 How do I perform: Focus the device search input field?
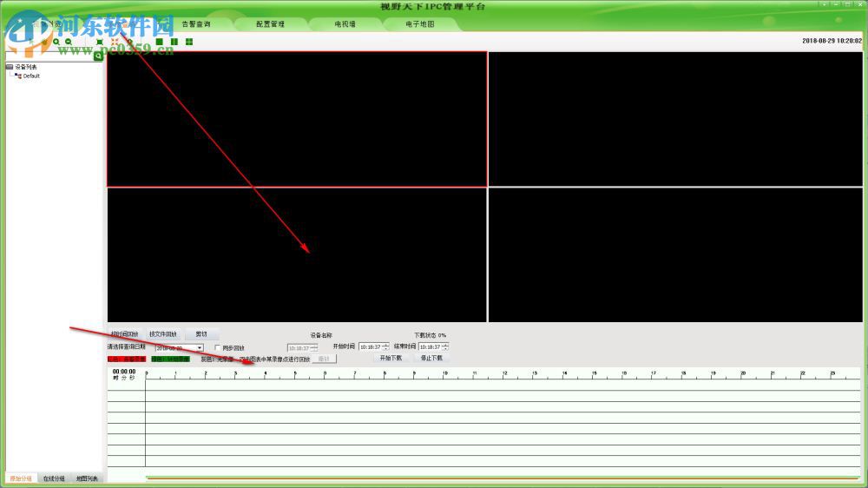point(49,56)
